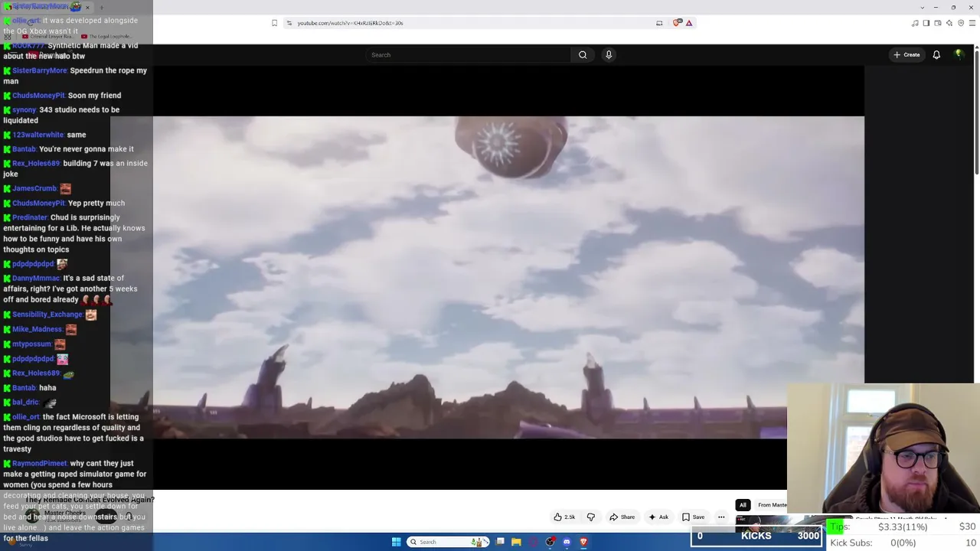Toggle the browser sidebar panel icon
Viewport: 980px width, 551px height.
(x=926, y=23)
